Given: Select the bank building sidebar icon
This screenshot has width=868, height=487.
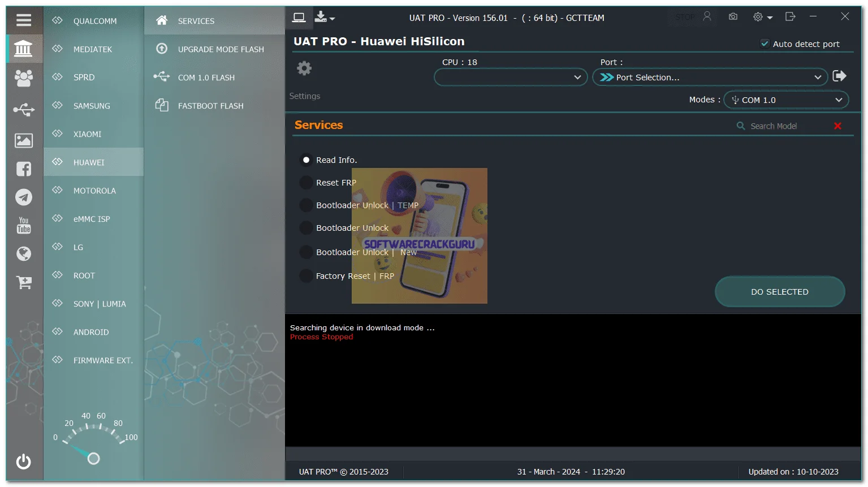Looking at the screenshot, I should [24, 49].
